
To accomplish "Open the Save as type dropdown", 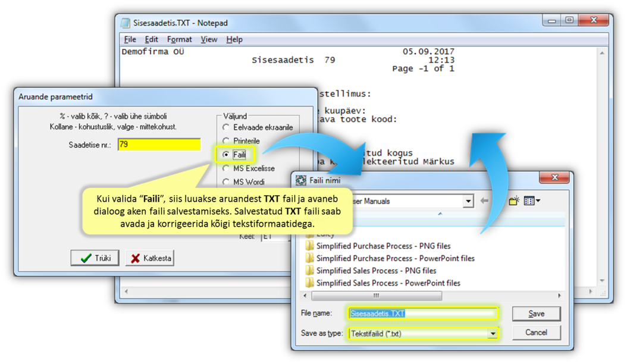I will pos(493,334).
